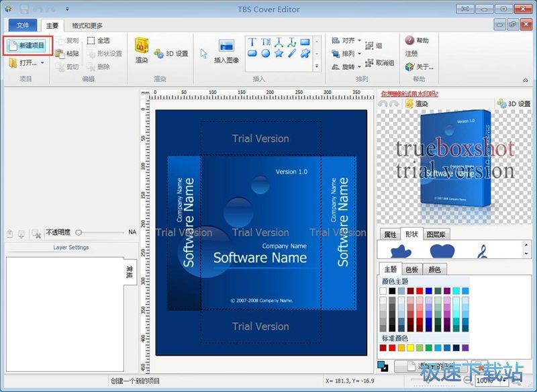Screen dimensions: 537x392
Task: Switch to the 色板 tab
Action: pos(412,269)
